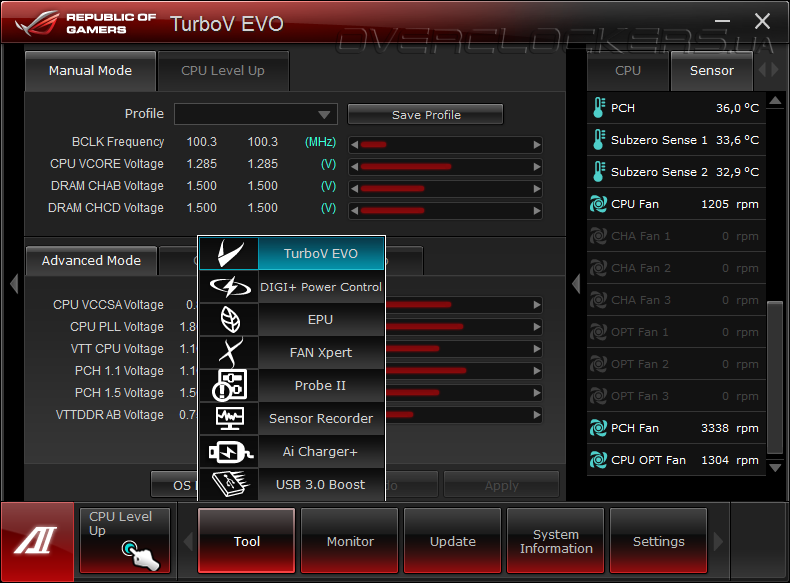
Task: Open Settings in bottom bar
Action: 659,541
